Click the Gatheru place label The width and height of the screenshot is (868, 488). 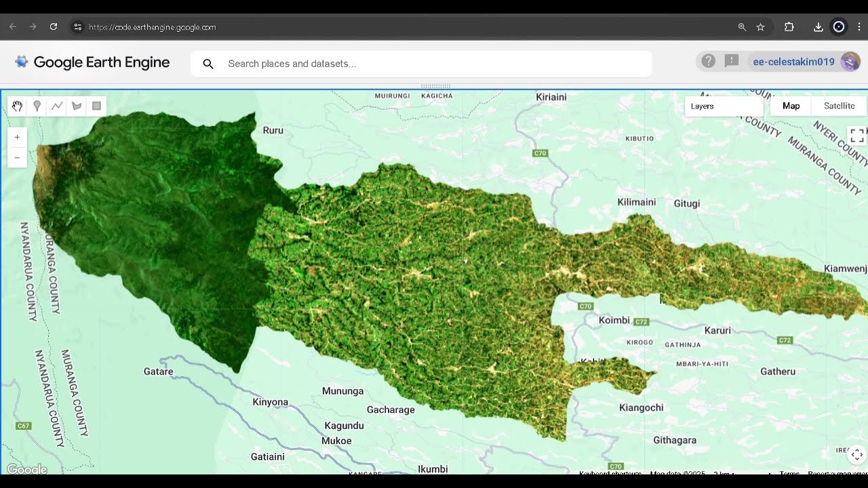point(778,371)
